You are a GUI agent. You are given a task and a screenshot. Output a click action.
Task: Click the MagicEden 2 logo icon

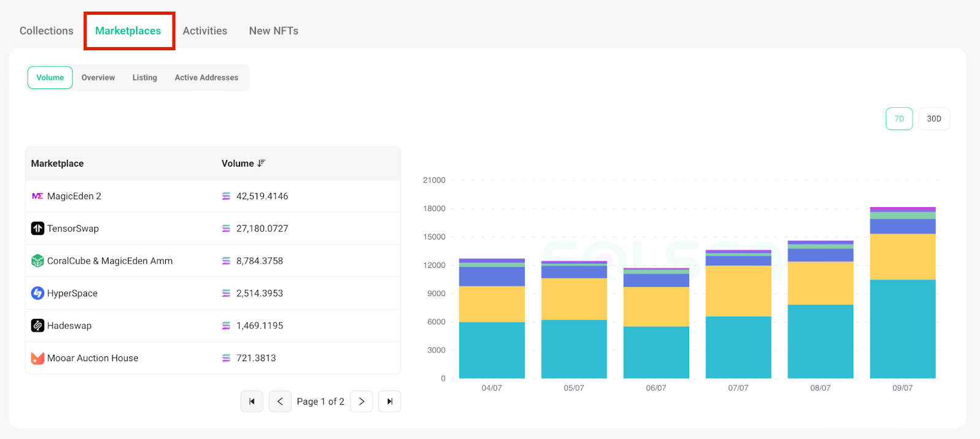[37, 196]
